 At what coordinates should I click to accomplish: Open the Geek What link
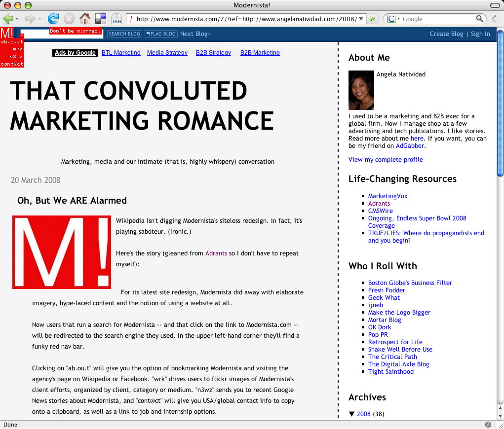[x=384, y=297]
